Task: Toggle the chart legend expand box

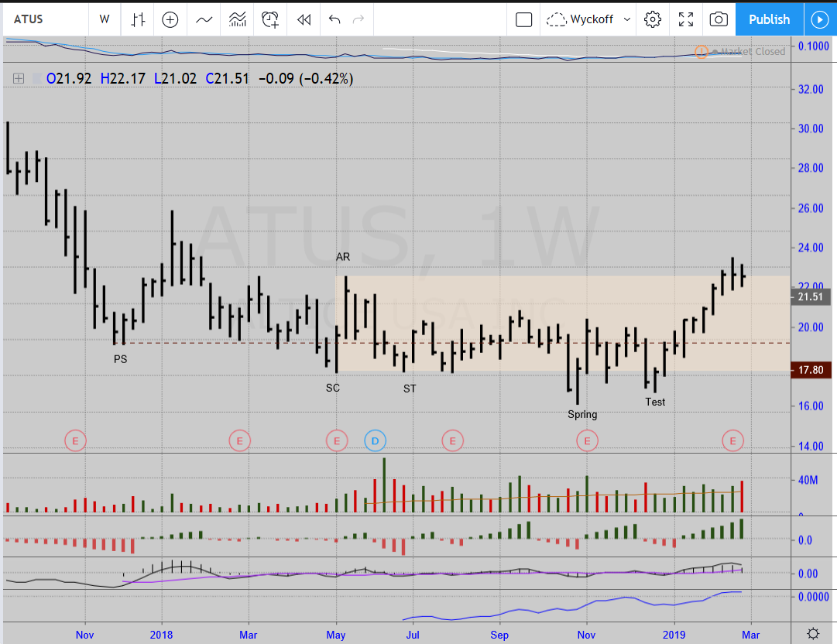Action: click(x=19, y=78)
